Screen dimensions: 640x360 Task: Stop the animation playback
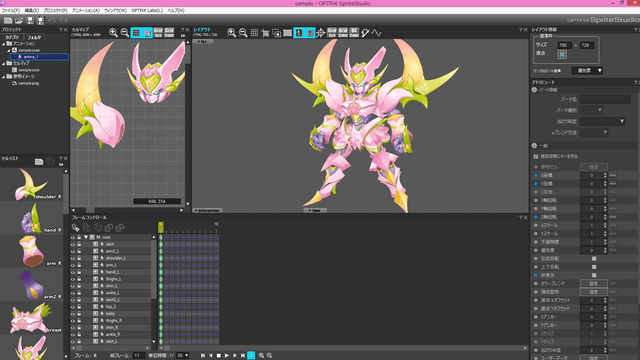[x=218, y=356]
